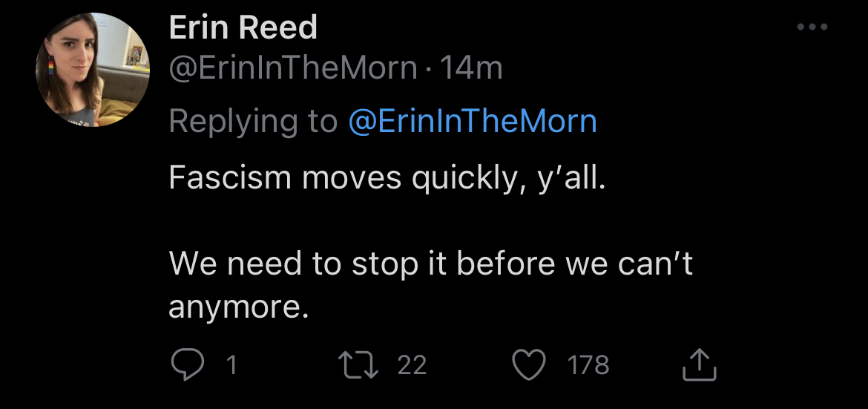Image resolution: width=868 pixels, height=409 pixels.
Task: Follow the blue @ErinInTheMorn reply mention
Action: [473, 121]
